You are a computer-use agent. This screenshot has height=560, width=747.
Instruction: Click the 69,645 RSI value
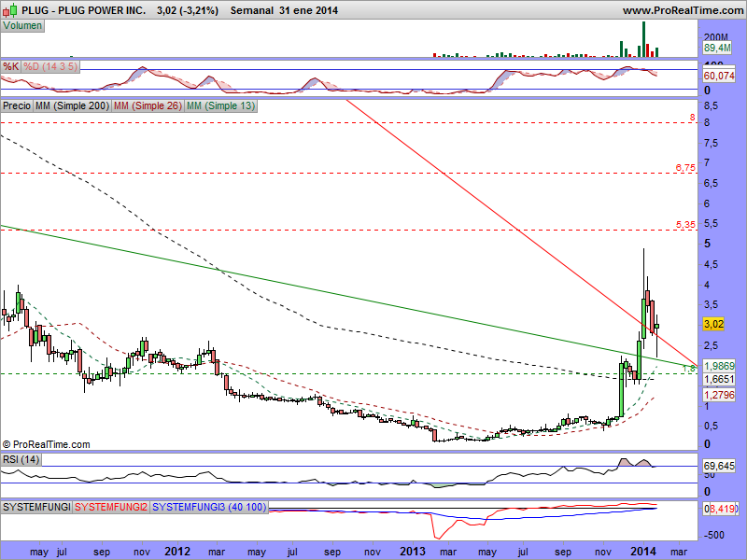(719, 466)
